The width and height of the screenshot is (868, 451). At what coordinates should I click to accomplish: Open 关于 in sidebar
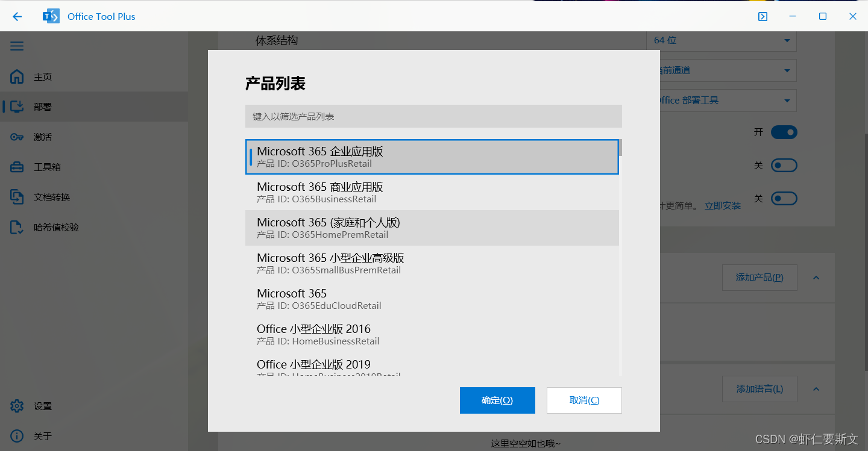click(x=94, y=436)
